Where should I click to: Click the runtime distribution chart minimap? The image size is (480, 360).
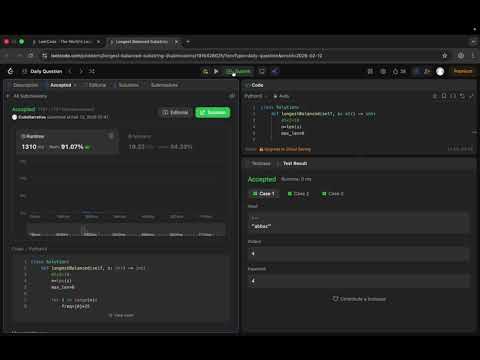coord(126,230)
